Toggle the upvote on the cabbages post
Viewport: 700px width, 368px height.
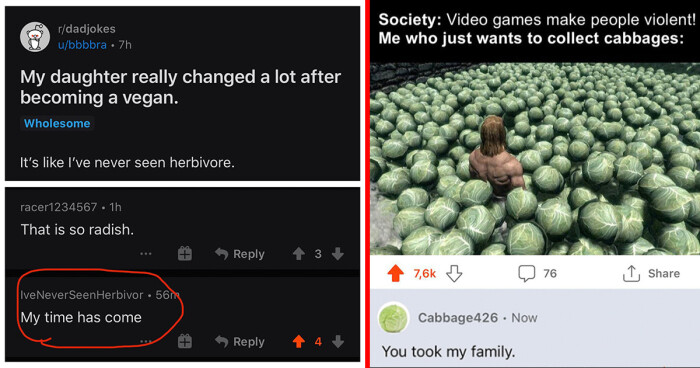396,273
